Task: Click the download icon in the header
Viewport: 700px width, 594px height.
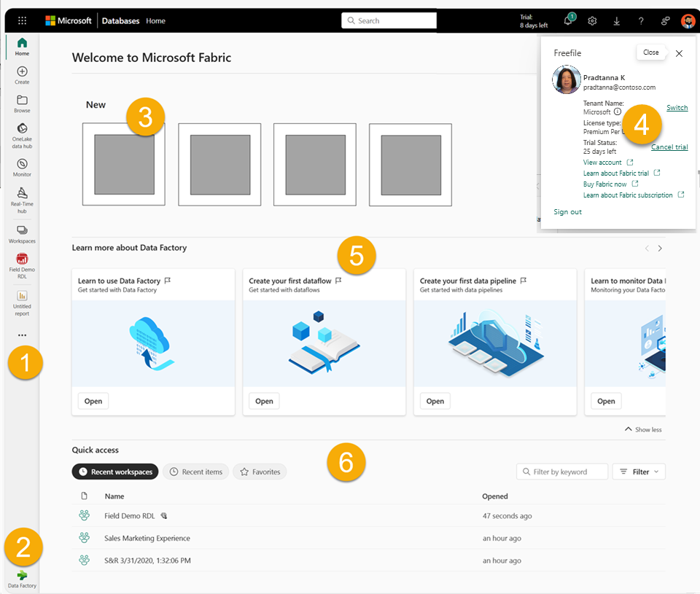Action: click(x=617, y=21)
